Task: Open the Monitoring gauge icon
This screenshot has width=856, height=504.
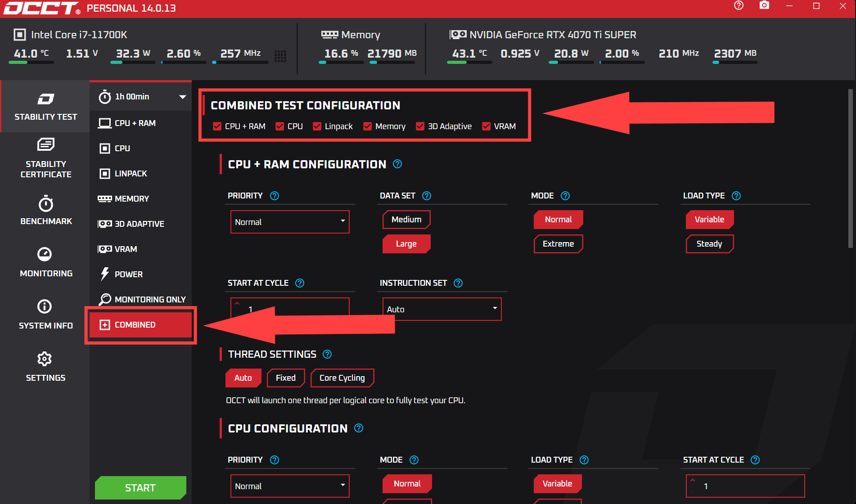Action: coord(45,254)
